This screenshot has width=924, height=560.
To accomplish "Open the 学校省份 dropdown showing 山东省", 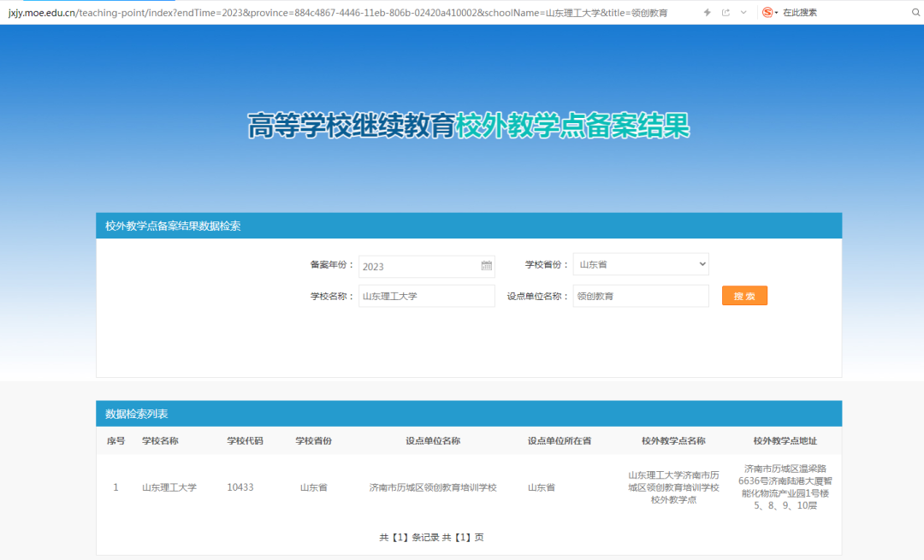I will 641,264.
